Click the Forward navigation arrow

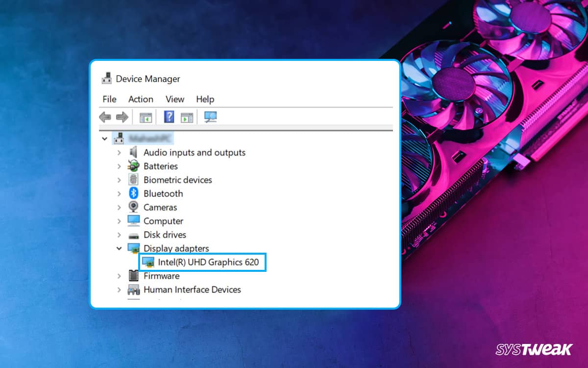click(122, 117)
